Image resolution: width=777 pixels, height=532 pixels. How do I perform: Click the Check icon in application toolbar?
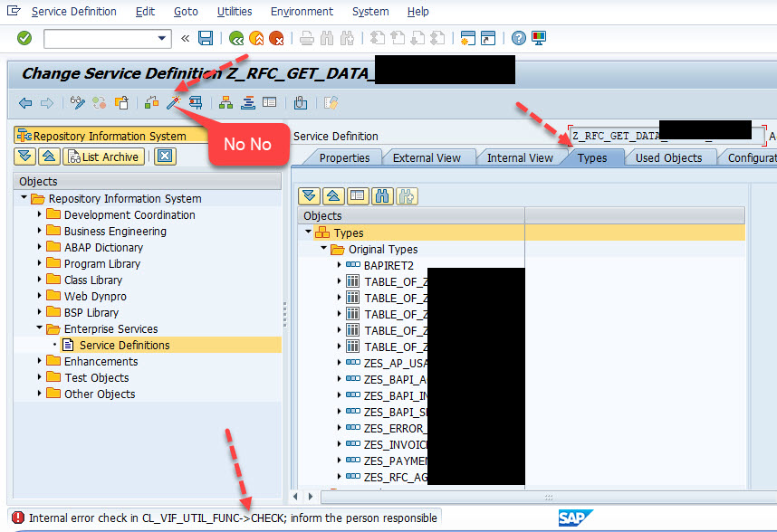click(x=151, y=103)
